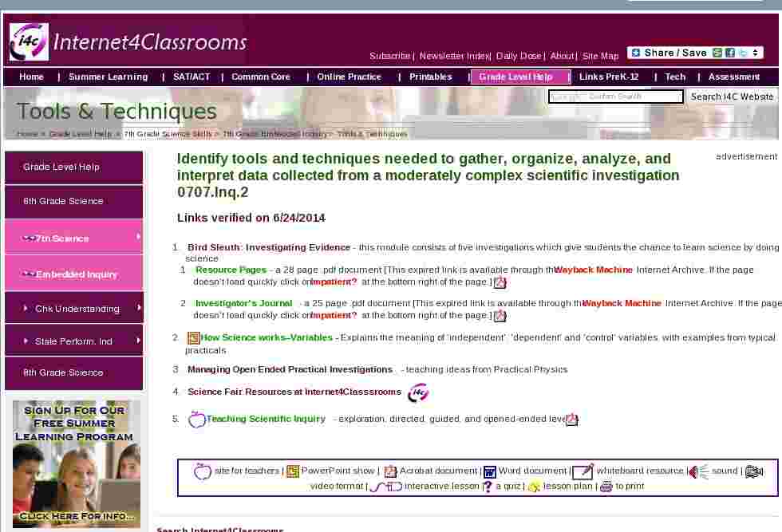Click the free summer learning program banner
Image resolution: width=782 pixels, height=532 pixels.
pyautogui.click(x=77, y=463)
